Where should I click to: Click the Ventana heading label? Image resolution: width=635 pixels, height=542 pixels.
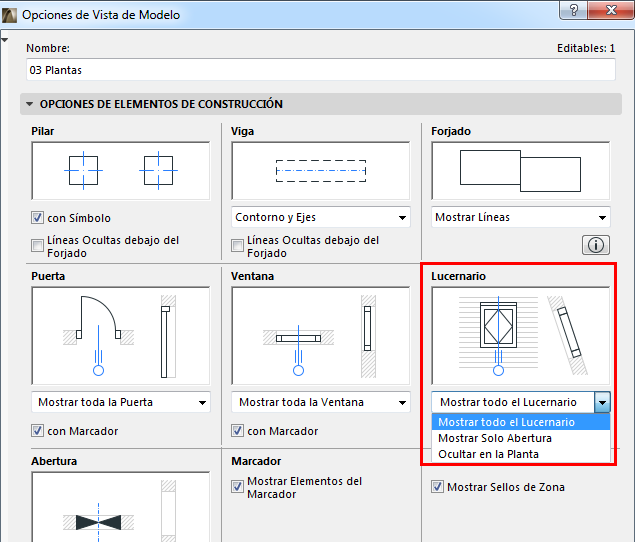click(x=252, y=276)
